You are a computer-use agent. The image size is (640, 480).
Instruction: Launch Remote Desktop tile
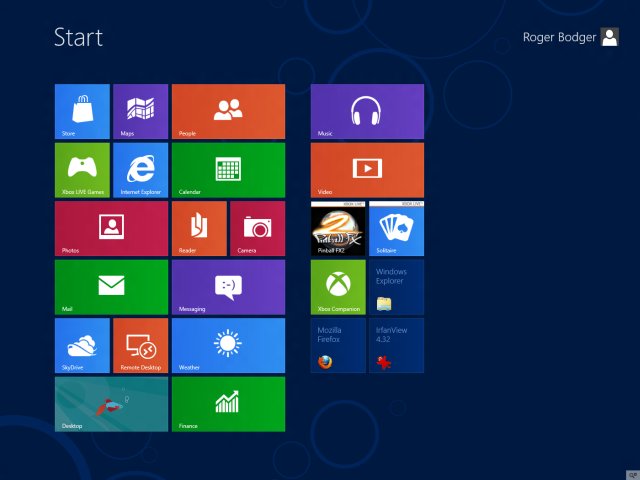tap(140, 346)
